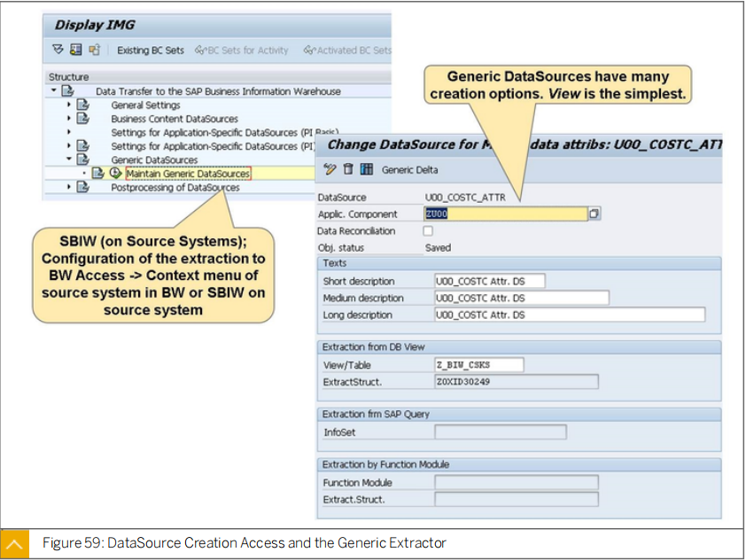The height and width of the screenshot is (560, 746).
Task: Collapse the Generic DataSources node
Action: (69, 159)
